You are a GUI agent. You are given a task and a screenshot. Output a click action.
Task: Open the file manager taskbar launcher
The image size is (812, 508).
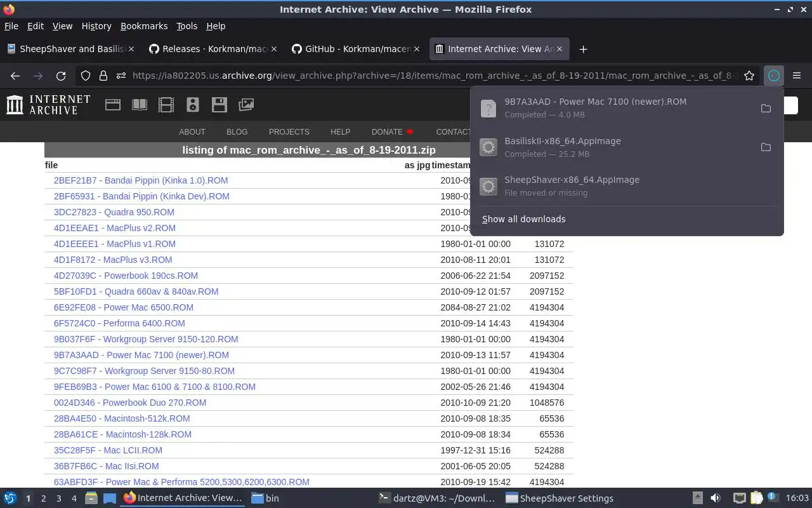(x=91, y=498)
